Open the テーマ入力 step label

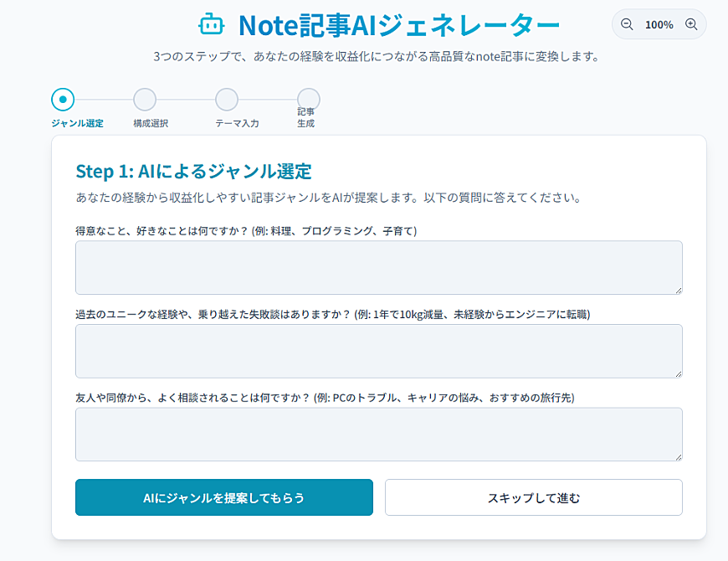pos(237,124)
